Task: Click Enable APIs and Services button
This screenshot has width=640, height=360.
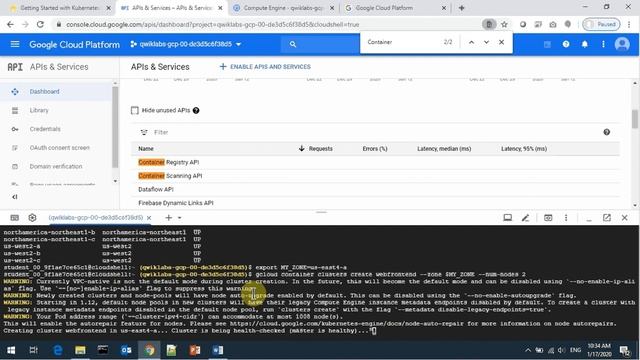Action: pos(265,67)
